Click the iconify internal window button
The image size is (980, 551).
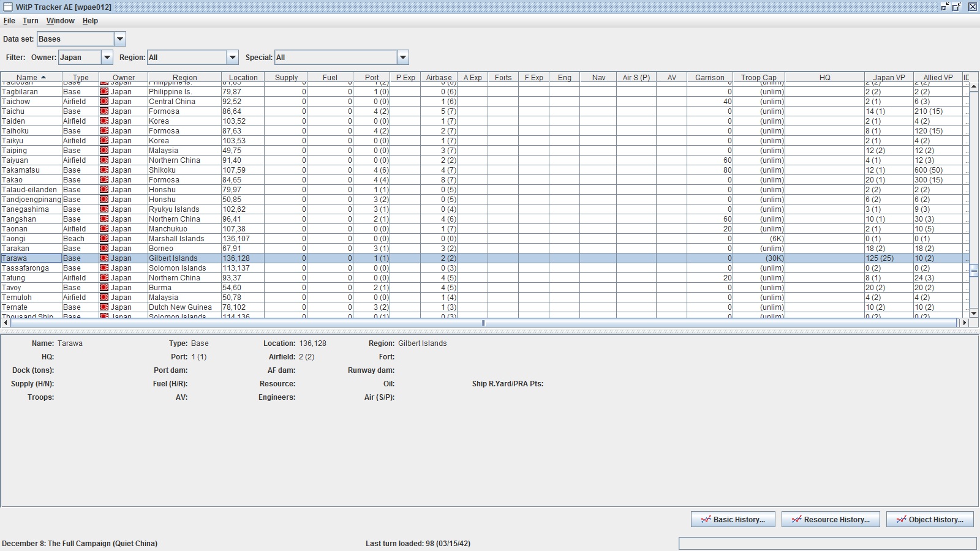(945, 7)
